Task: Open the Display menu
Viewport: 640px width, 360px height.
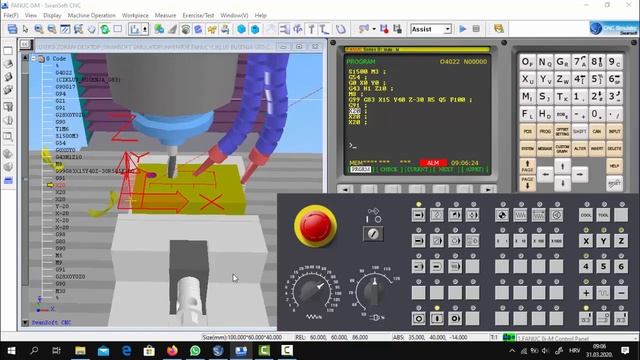Action: (x=52, y=15)
